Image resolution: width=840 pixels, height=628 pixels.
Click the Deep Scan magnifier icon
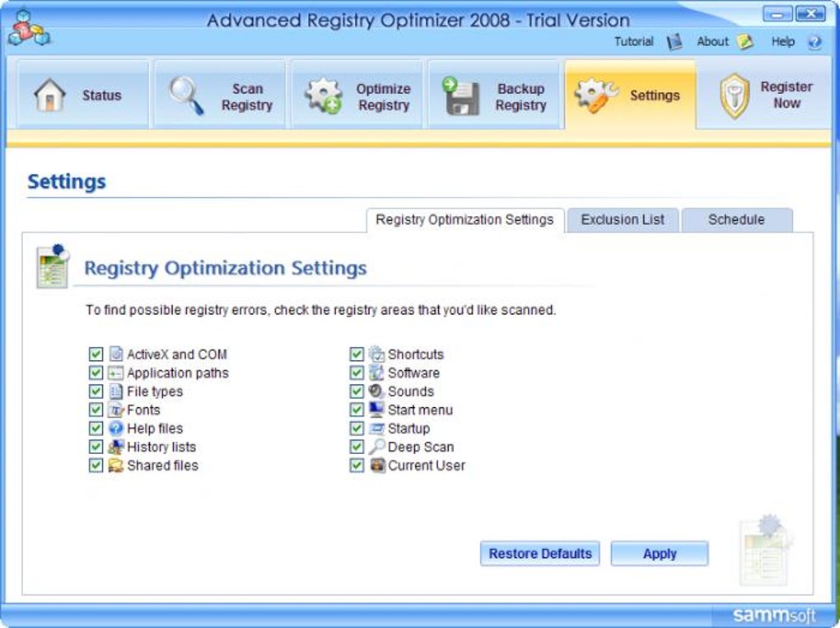coord(376,447)
